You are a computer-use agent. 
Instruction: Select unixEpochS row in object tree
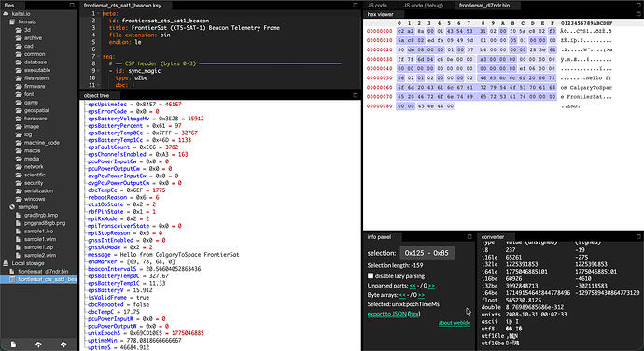pos(146,333)
